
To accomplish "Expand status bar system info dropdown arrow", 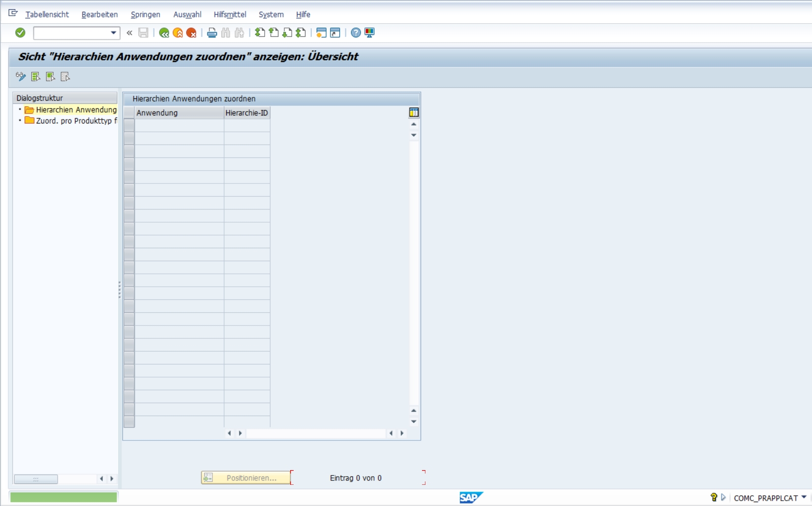I will pos(804,497).
